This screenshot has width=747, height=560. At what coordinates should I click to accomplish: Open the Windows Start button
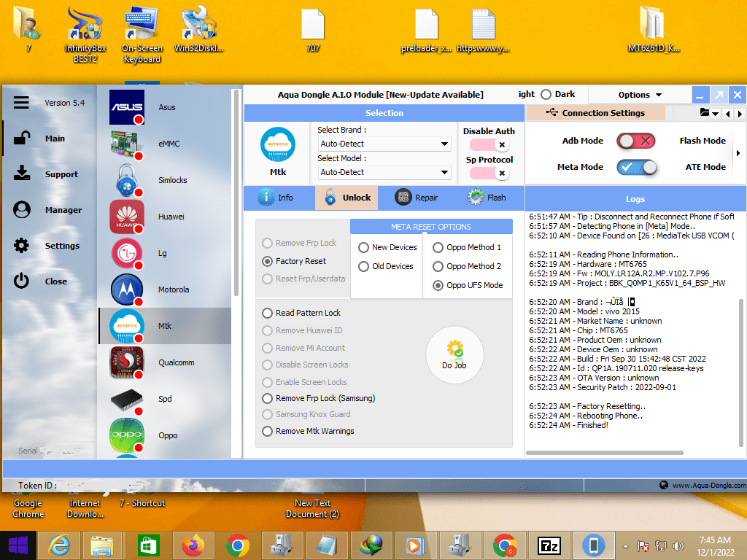(x=18, y=545)
